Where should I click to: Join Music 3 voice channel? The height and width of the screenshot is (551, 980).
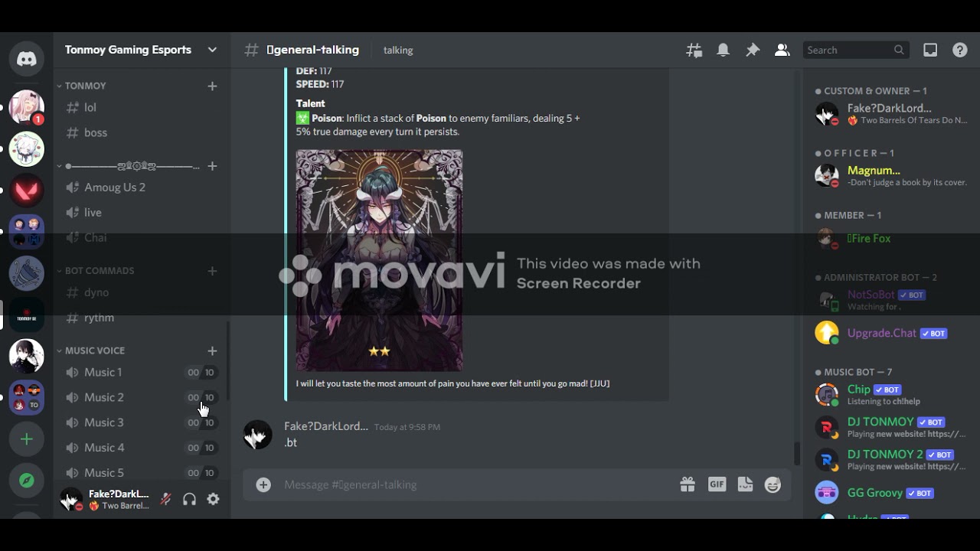click(142, 422)
